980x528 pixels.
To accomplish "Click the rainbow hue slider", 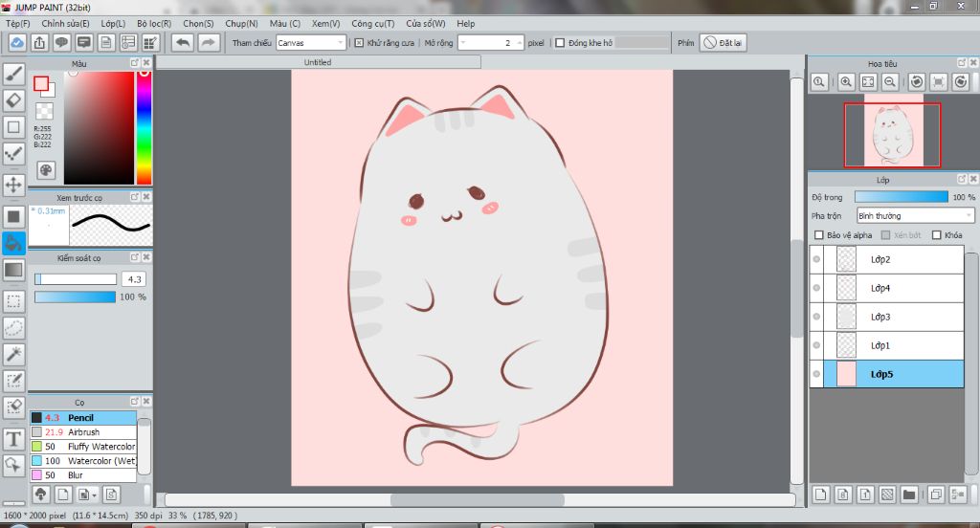I will pos(144,127).
